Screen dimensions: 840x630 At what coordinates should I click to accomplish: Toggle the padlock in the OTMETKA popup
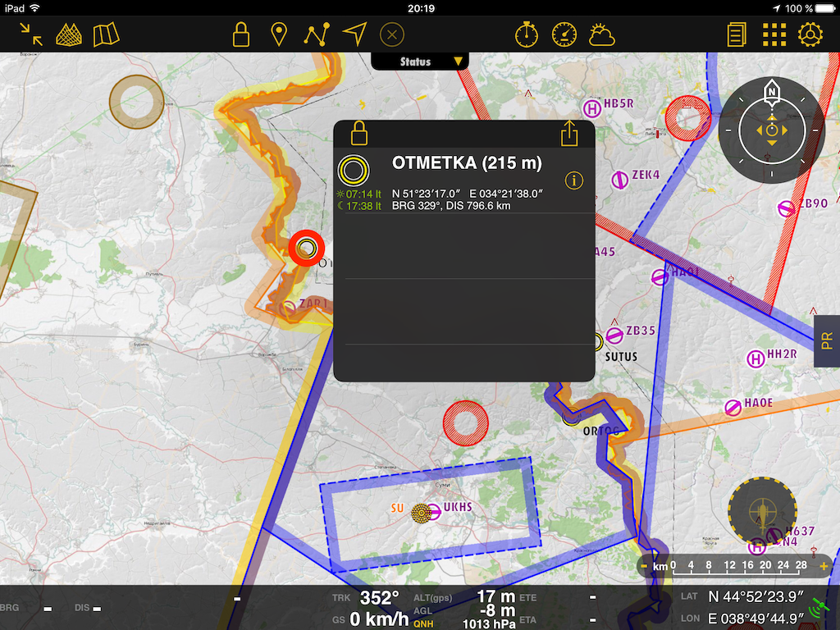pos(358,133)
